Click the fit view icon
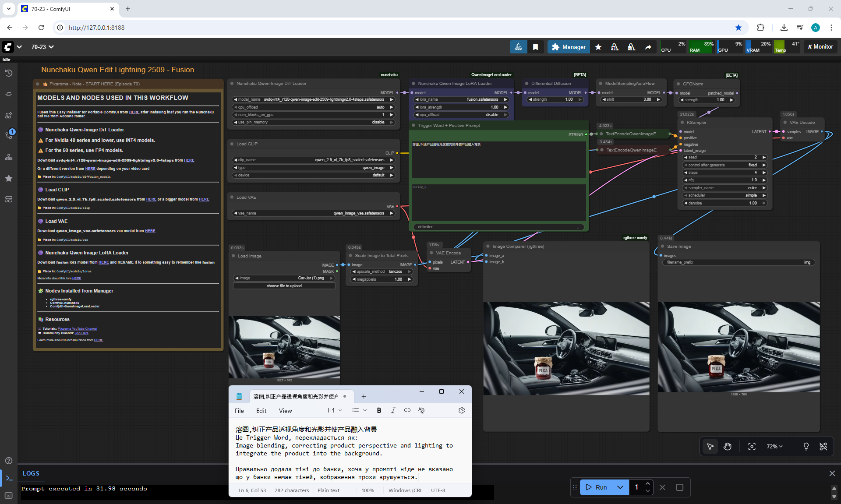Screen dimensions: 841x504 (752, 446)
